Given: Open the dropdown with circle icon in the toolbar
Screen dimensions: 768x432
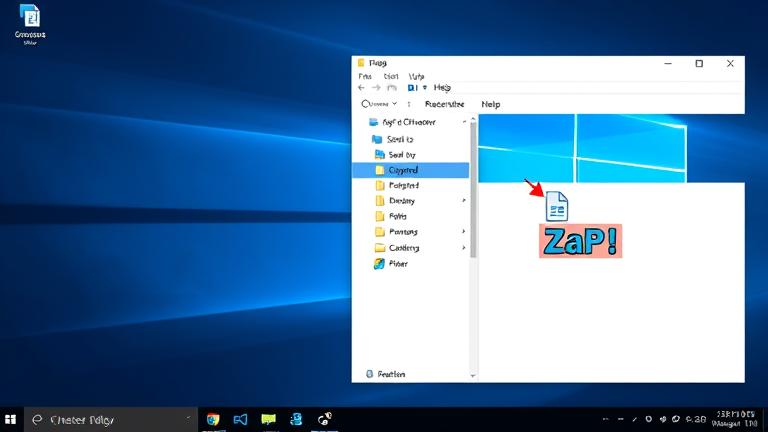Looking at the screenshot, I should 379,104.
